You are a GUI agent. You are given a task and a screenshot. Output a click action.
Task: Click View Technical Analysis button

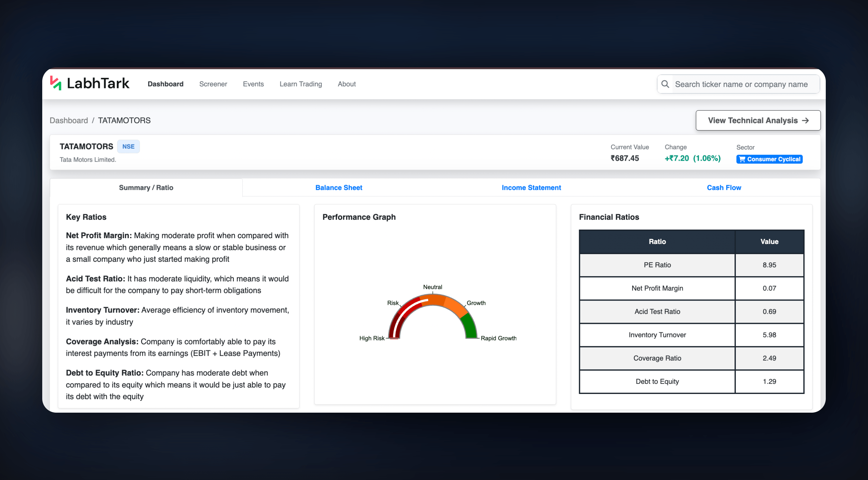[758, 120]
